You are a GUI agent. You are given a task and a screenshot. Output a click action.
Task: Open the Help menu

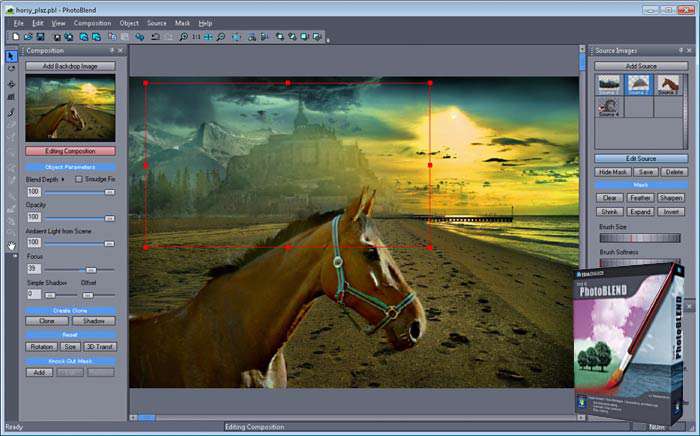pos(205,23)
